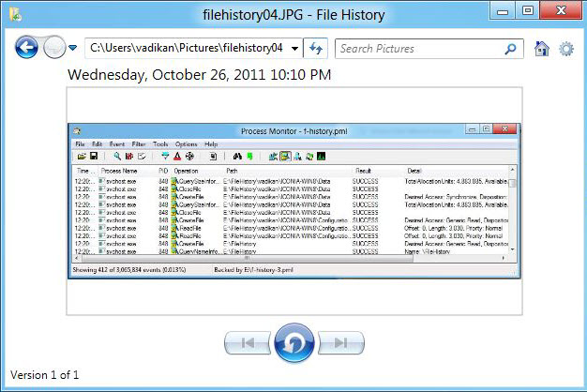The height and width of the screenshot is (392, 587).
Task: Focus the Search Pictures field
Action: click(x=429, y=49)
